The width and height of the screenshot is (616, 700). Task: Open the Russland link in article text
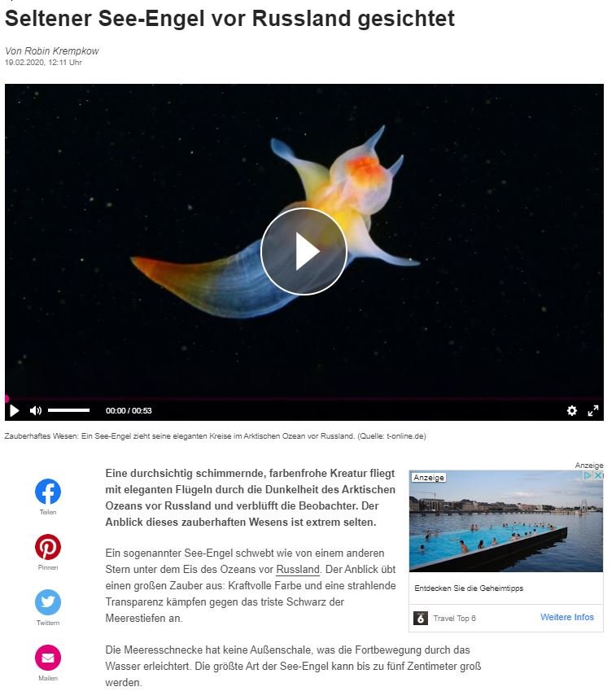click(x=298, y=570)
